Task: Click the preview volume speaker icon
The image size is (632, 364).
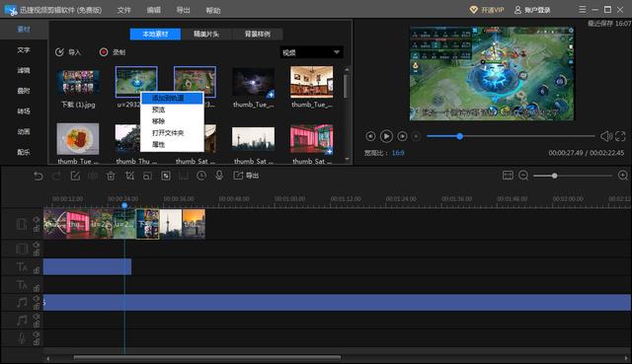Action: pyautogui.click(x=605, y=136)
